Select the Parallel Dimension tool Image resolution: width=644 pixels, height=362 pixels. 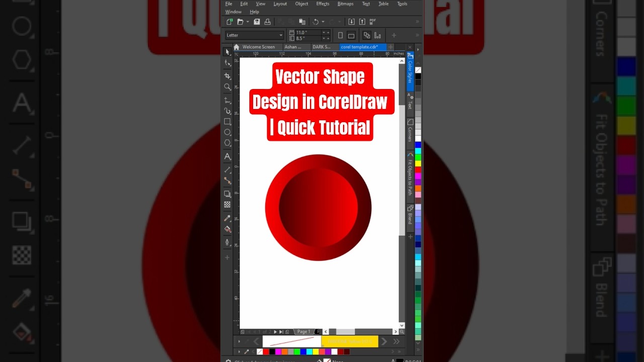pyautogui.click(x=227, y=169)
